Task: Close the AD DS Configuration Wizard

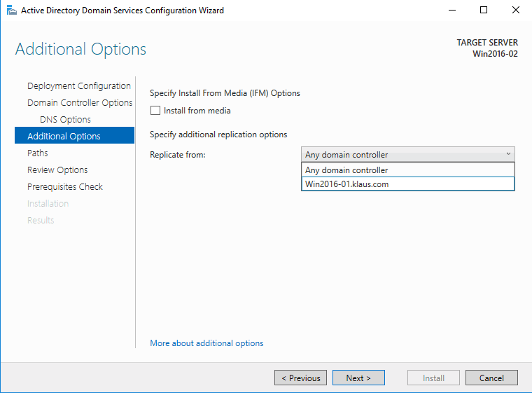Action: (515, 11)
